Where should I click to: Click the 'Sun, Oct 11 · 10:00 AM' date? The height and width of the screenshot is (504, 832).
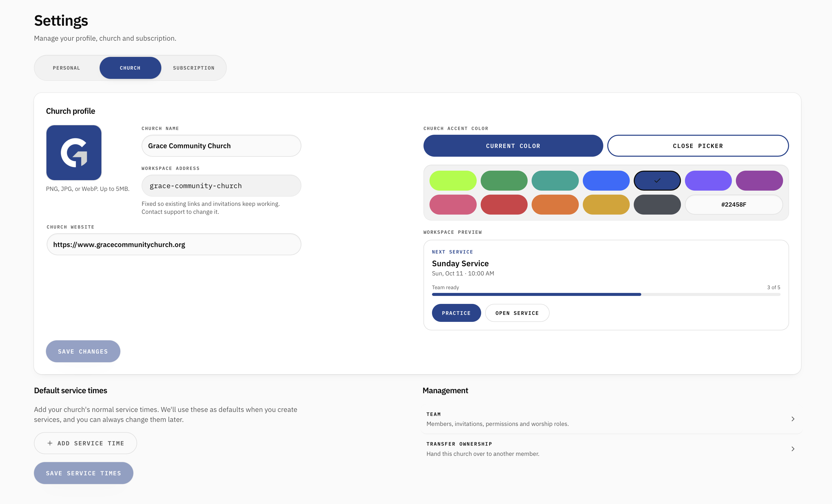click(463, 273)
